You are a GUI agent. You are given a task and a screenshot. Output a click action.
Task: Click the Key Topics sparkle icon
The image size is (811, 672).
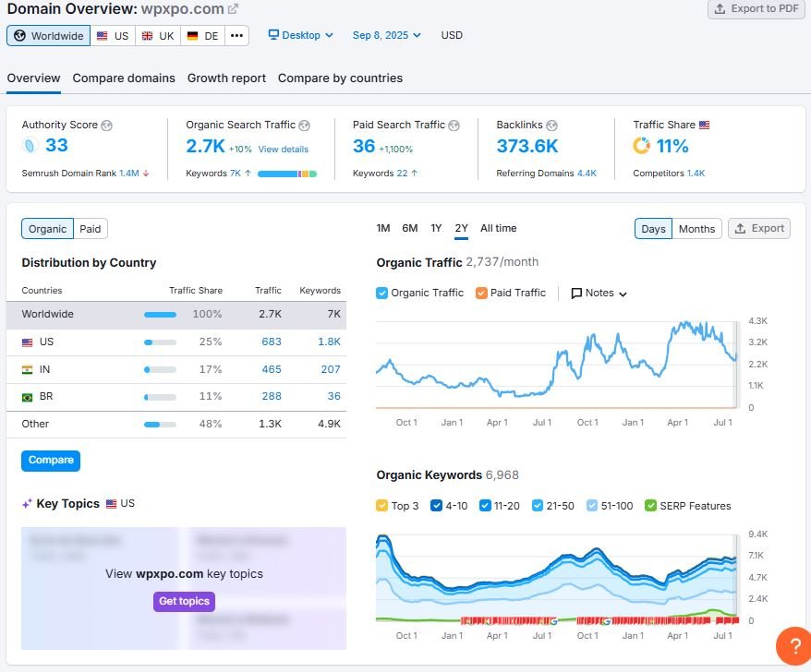(25, 503)
